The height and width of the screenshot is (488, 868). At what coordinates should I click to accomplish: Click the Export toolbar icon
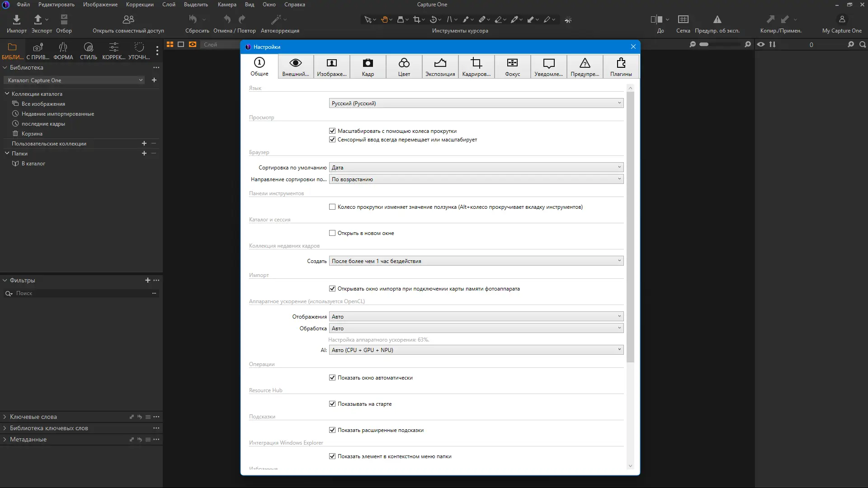(x=38, y=19)
